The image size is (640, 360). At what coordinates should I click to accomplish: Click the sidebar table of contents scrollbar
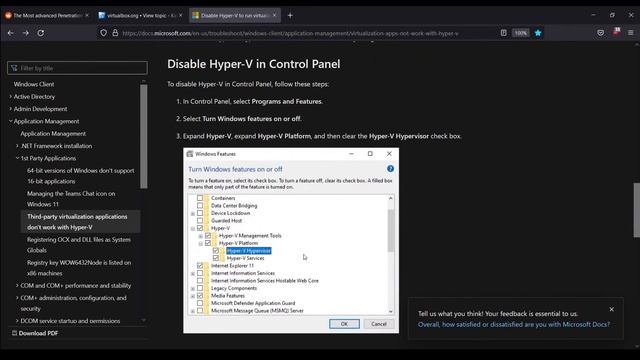(x=144, y=136)
